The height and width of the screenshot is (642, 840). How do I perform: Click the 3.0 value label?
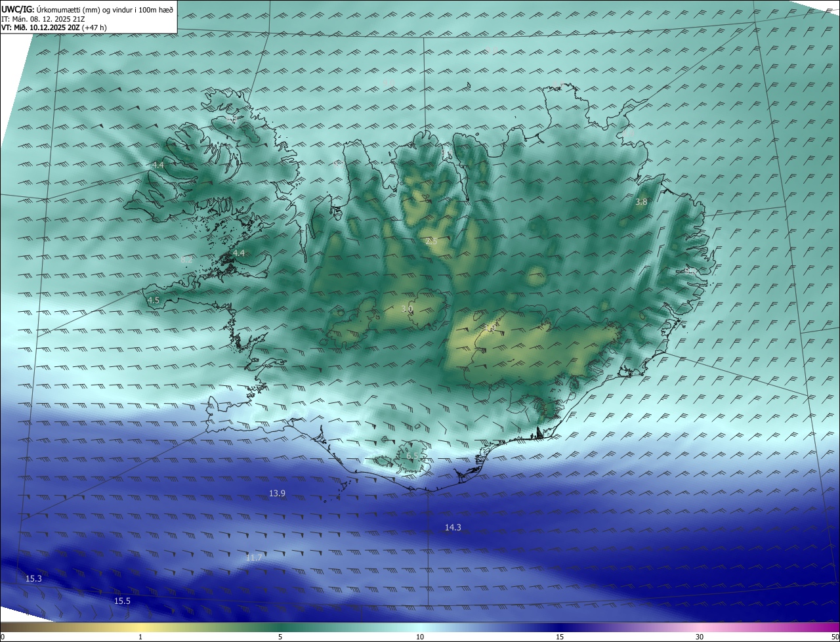(407, 309)
